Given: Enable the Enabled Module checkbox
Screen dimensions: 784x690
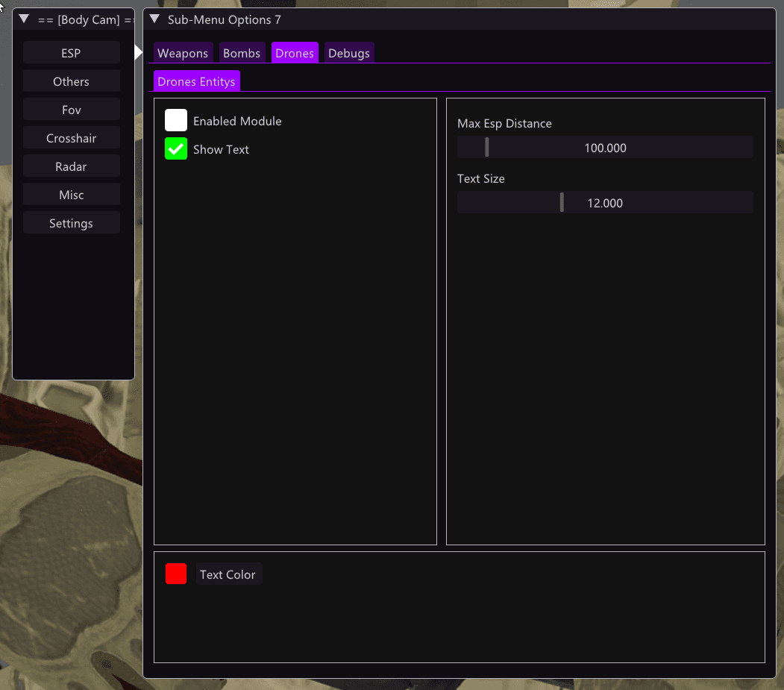Looking at the screenshot, I should click(176, 121).
